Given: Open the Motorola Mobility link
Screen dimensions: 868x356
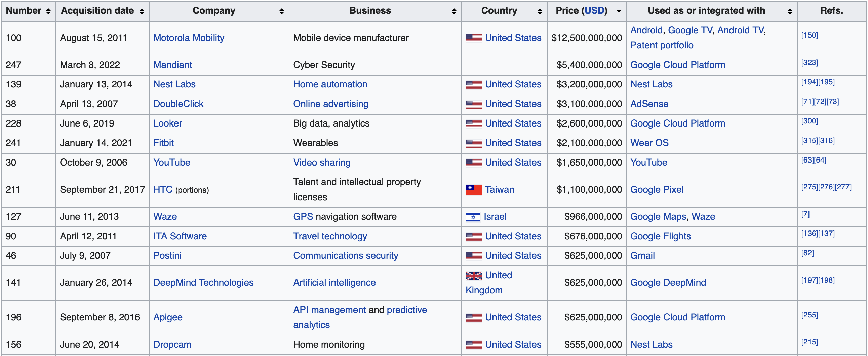Looking at the screenshot, I should pyautogui.click(x=189, y=38).
